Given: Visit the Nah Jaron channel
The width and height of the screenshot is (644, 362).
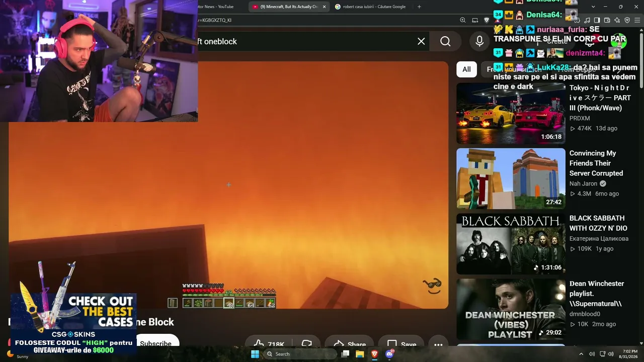Looking at the screenshot, I should (x=583, y=184).
